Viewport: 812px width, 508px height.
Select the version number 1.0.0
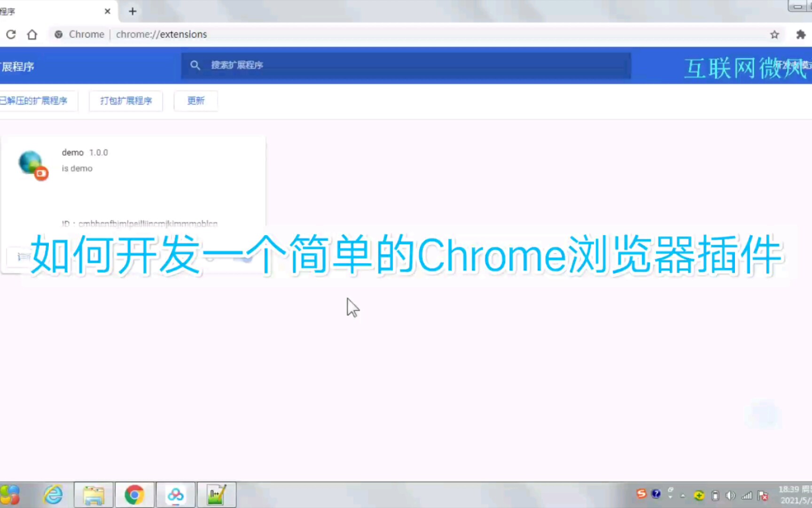pos(99,152)
